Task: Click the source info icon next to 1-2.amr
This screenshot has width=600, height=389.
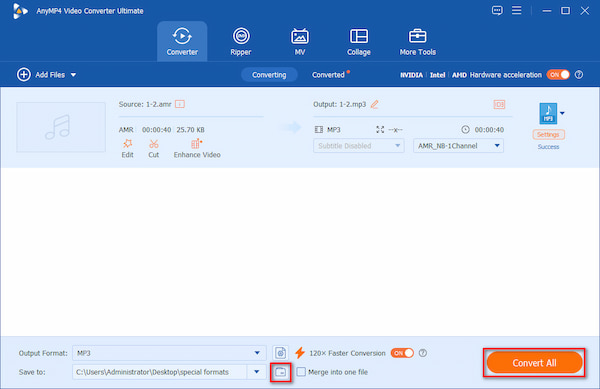Action: [180, 104]
